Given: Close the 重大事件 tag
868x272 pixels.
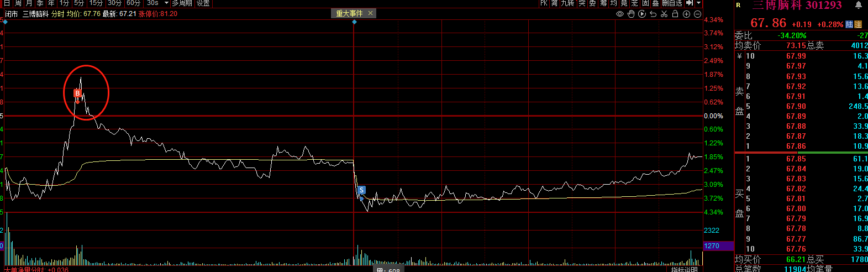Looking at the screenshot, I should coord(370,13).
